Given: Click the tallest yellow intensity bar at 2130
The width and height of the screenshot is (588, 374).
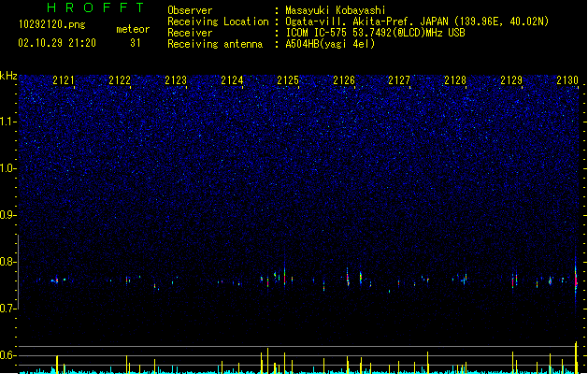Looking at the screenshot, I should (x=577, y=357).
